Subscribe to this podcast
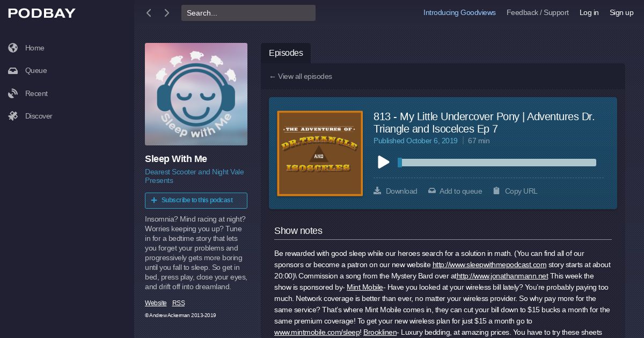 click(x=196, y=200)
